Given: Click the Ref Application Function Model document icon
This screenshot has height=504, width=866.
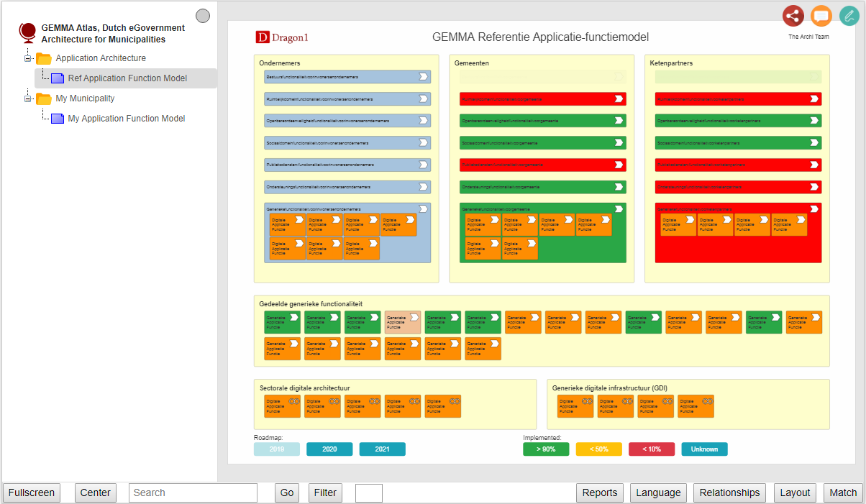Looking at the screenshot, I should point(58,78).
